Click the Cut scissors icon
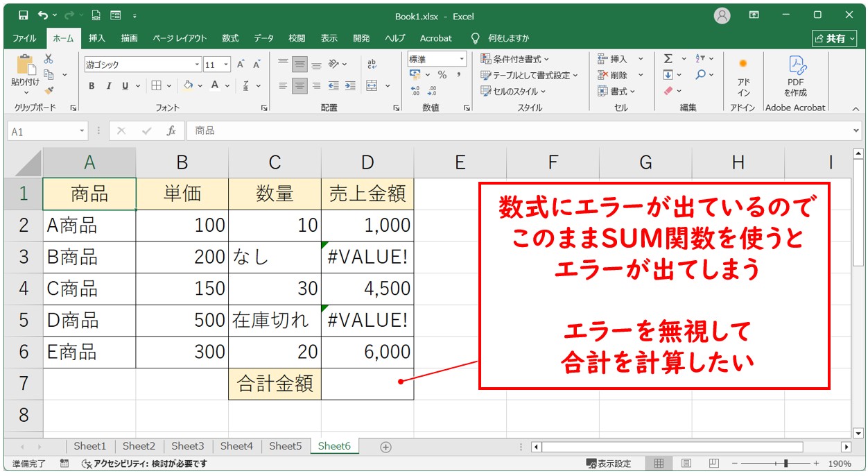This screenshot has width=868, height=476. pos(49,59)
